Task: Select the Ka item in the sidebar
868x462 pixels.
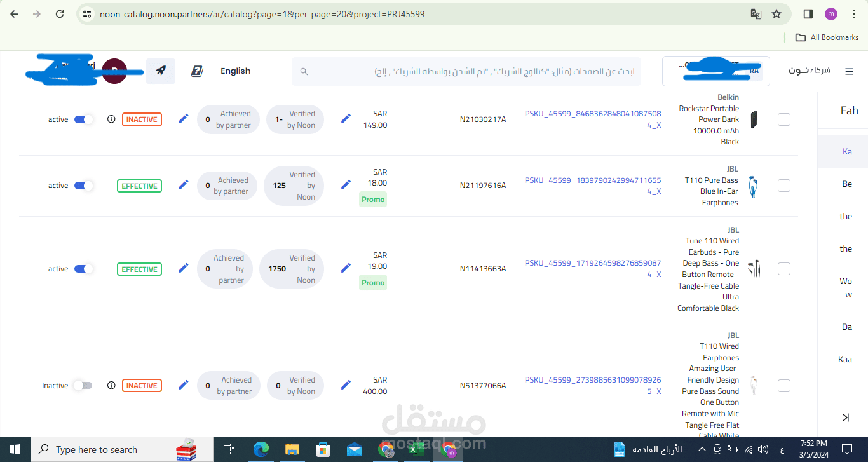Action: tap(847, 151)
